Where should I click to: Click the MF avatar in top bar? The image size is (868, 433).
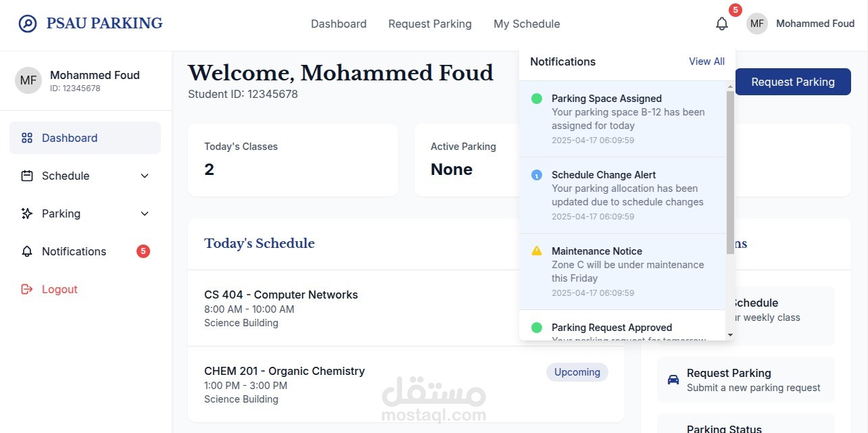pyautogui.click(x=757, y=24)
